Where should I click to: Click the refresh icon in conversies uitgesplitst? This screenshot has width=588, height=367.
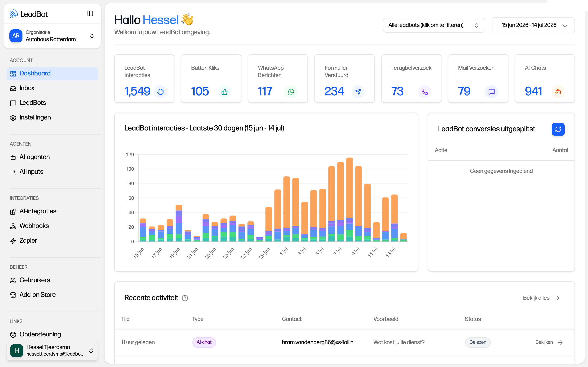(x=558, y=129)
